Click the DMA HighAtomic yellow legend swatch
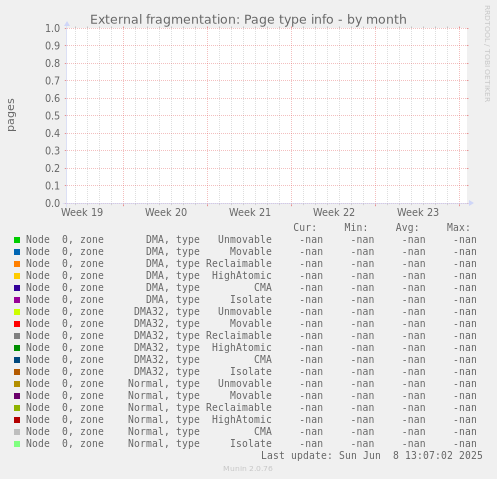Screen dimensions: 497x479 click(17, 276)
